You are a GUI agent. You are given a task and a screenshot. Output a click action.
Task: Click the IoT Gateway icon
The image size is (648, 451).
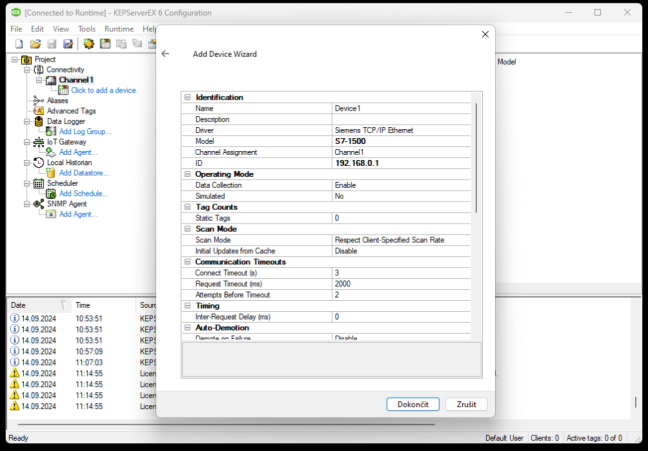coord(38,142)
